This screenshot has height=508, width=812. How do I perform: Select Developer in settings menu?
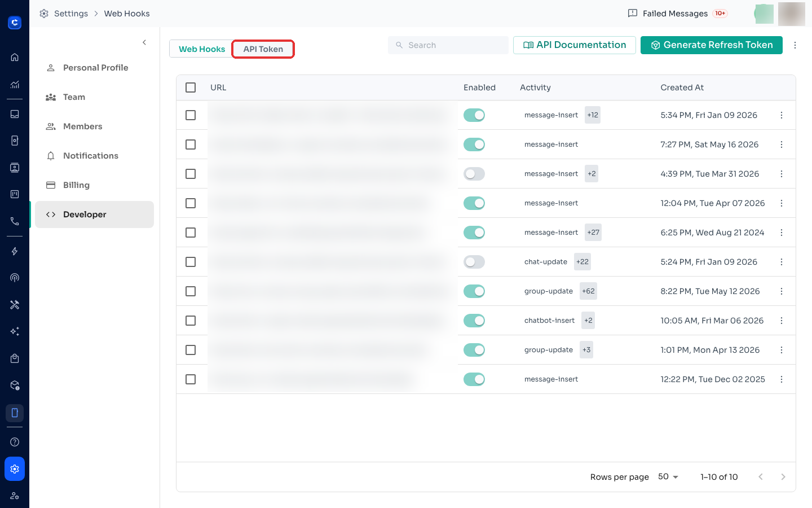click(x=94, y=214)
